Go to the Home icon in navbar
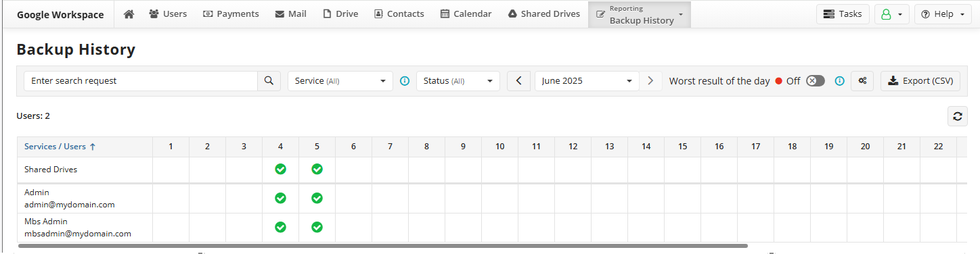The height and width of the screenshot is (254, 980). click(x=129, y=14)
